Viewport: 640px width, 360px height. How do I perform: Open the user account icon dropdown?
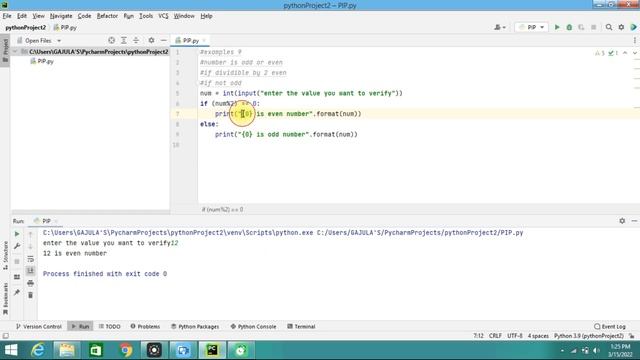500,27
